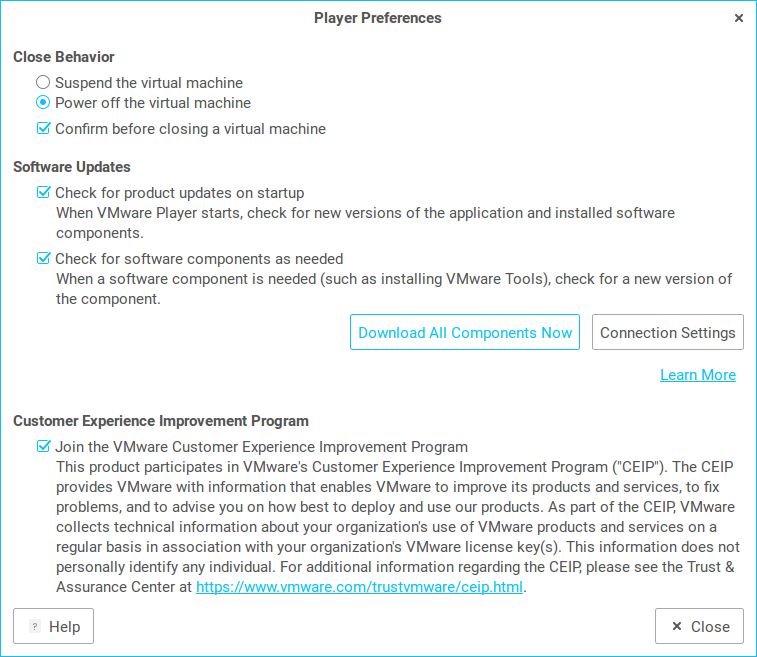This screenshot has height=657, width=757.
Task: Open the vmware.com ceip.html link
Action: pos(359,587)
